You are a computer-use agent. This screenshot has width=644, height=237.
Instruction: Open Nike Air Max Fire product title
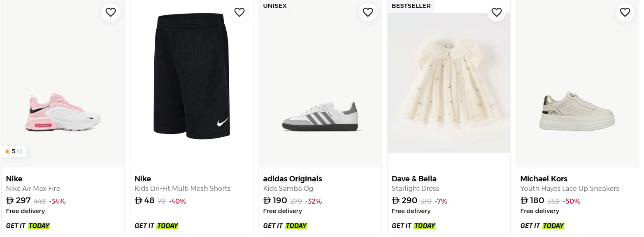(x=33, y=188)
